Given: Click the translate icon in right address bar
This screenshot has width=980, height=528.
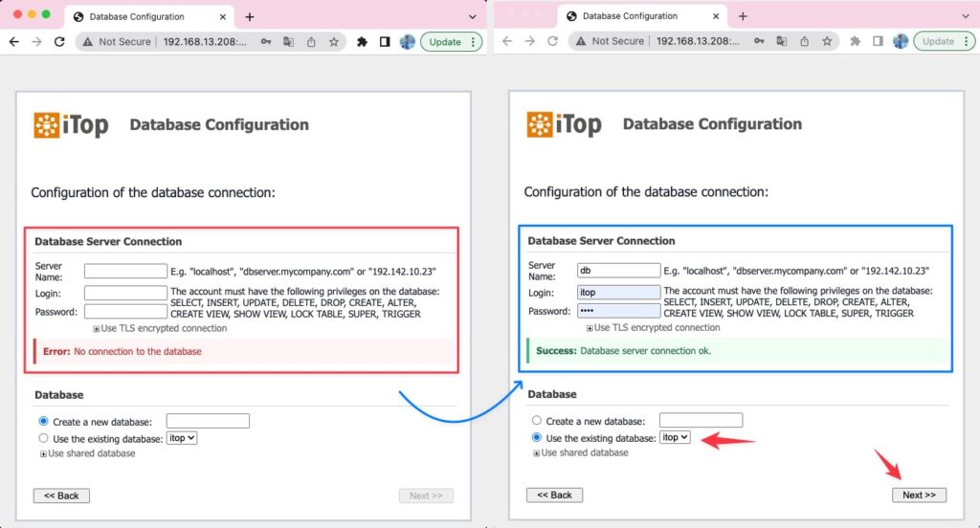Looking at the screenshot, I should (781, 41).
